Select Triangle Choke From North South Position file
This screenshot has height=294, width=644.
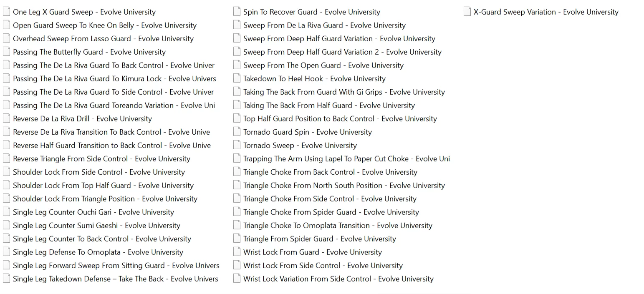[344, 186]
